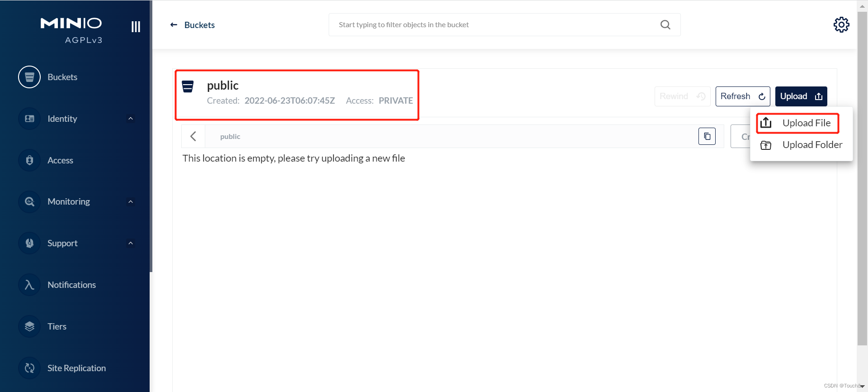The height and width of the screenshot is (392, 868).
Task: Click the Buckets sidebar icon
Action: tap(29, 77)
